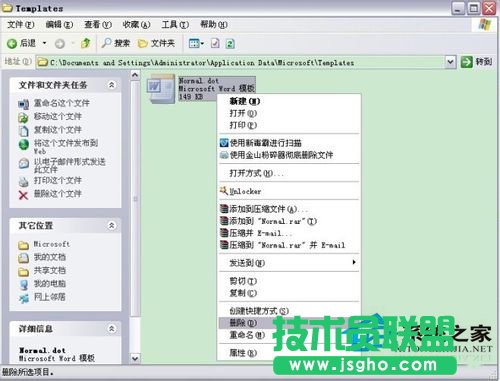Open the Favorites (收藏) menu
Viewport: 500px width, 381px height.
point(136,25)
